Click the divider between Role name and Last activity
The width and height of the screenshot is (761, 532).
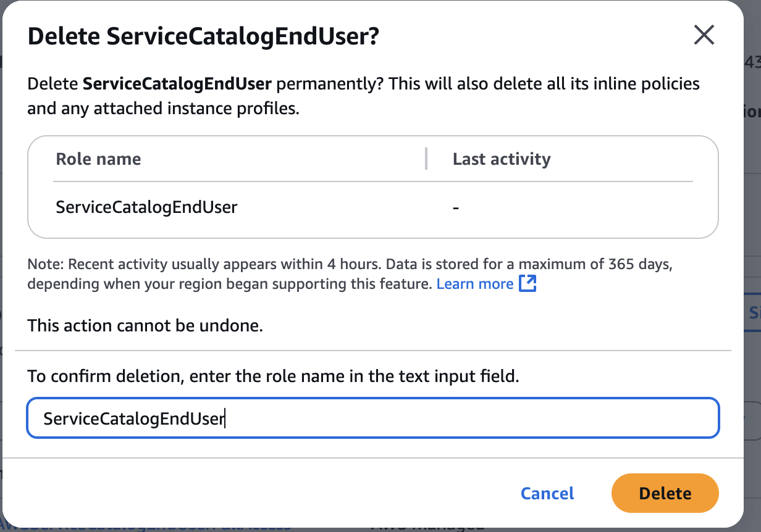click(426, 159)
